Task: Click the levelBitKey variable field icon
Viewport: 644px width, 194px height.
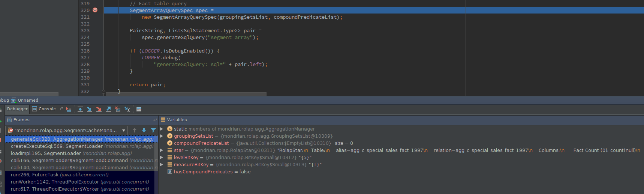Action: [x=169, y=157]
